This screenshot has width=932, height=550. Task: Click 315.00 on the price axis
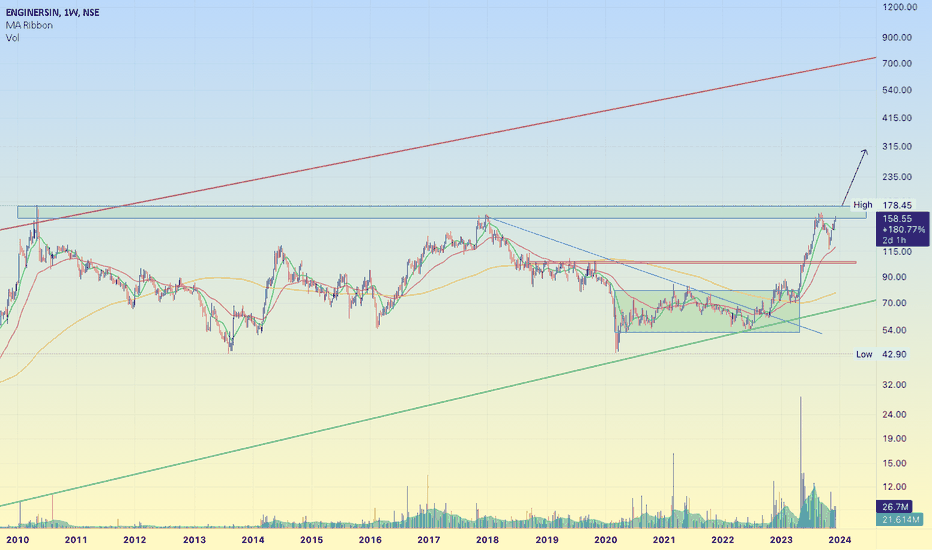click(897, 147)
